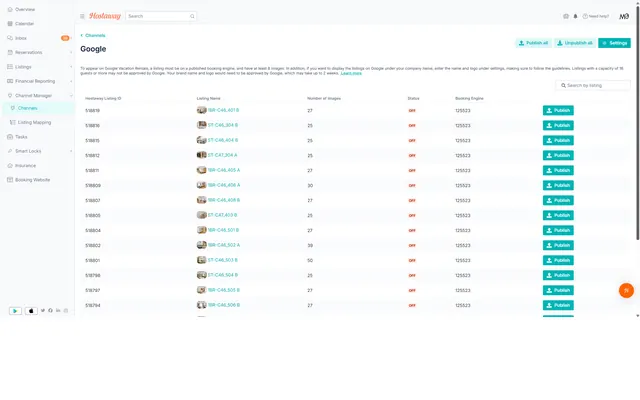Publish listing 518809

pos(558,185)
